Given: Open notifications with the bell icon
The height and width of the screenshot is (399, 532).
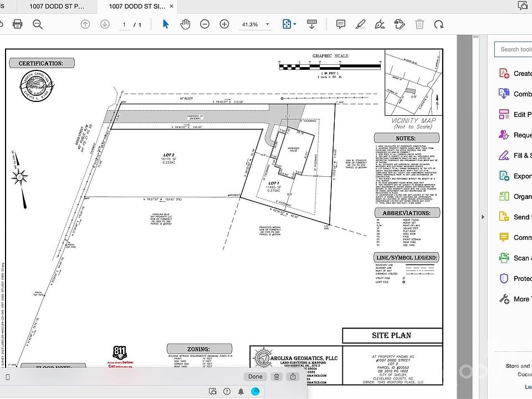Looking at the screenshot, I should (241, 392).
